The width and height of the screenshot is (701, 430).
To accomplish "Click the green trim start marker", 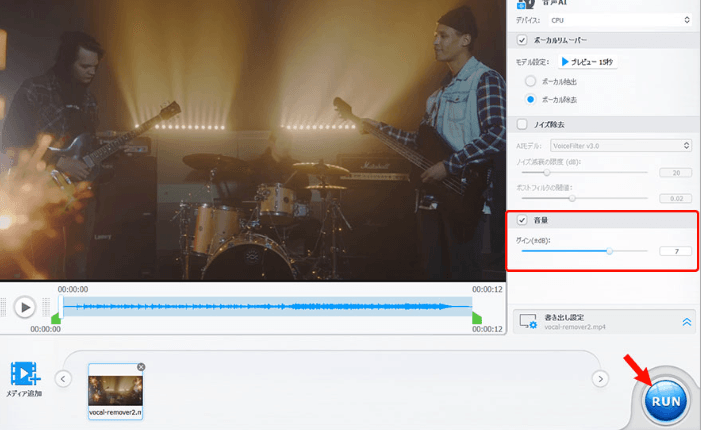I will [56, 318].
